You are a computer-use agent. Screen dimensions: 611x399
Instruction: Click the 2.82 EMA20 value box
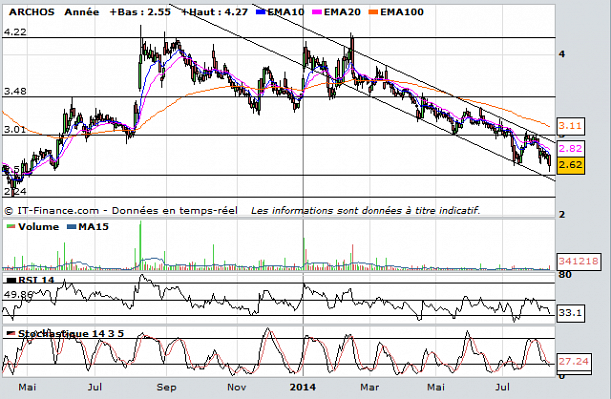click(570, 148)
